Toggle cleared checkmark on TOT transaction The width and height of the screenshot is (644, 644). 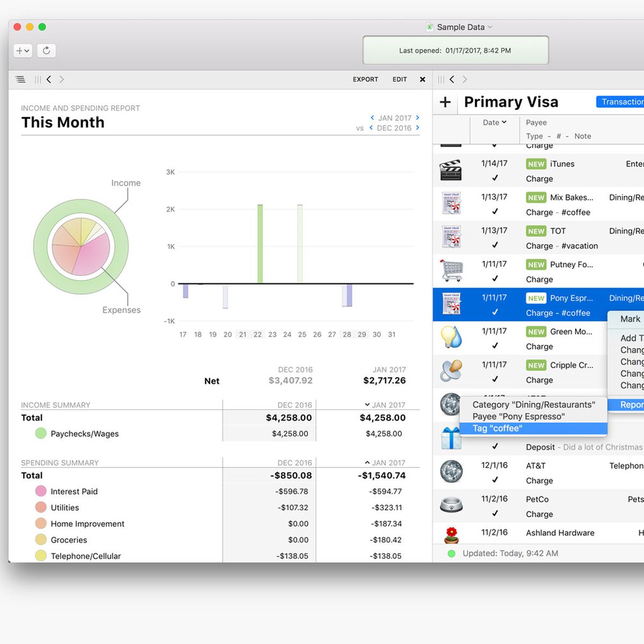click(495, 245)
